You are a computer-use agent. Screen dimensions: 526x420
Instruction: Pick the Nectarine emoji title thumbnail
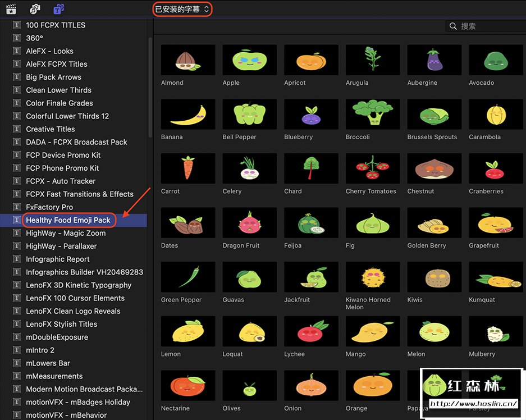[x=188, y=385]
